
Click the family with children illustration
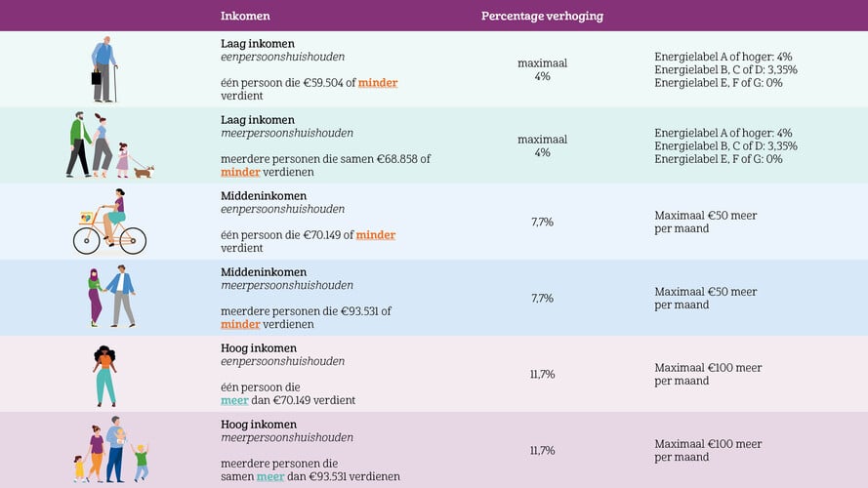(110, 450)
